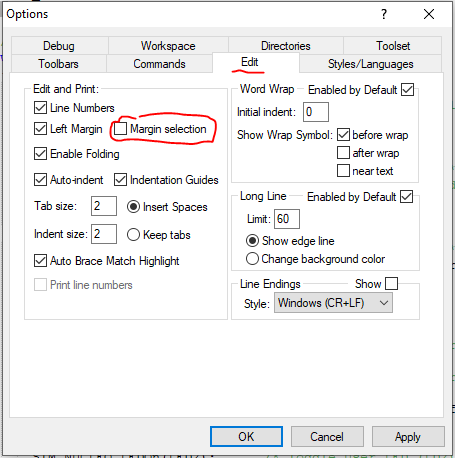Check the near text option
The image size is (455, 458).
[x=343, y=171]
